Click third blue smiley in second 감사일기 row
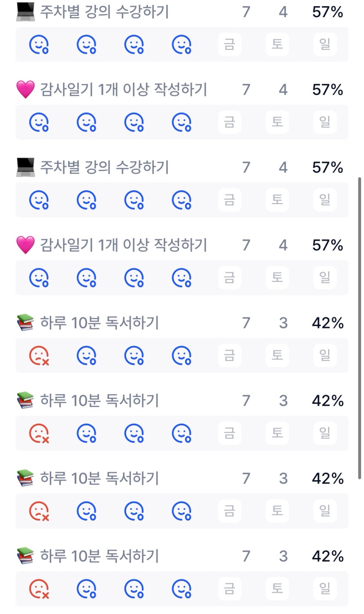The height and width of the screenshot is (614, 364). click(134, 278)
